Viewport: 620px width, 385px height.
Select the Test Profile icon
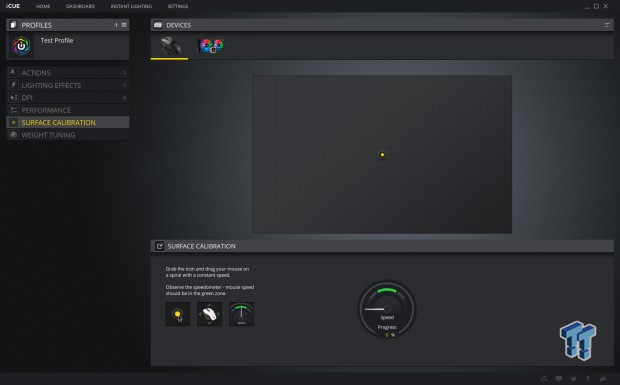21,46
